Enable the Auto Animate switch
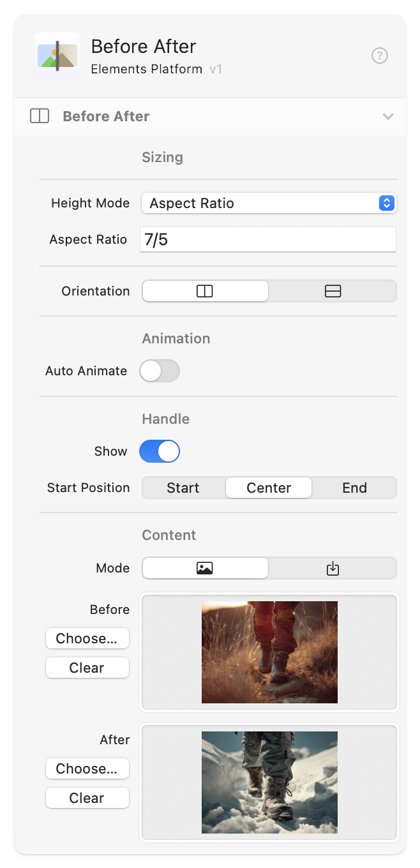This screenshot has width=420, height=868. (x=160, y=371)
